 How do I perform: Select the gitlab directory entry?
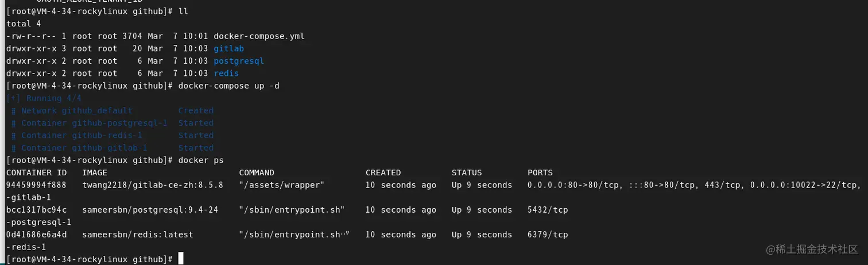coord(228,49)
